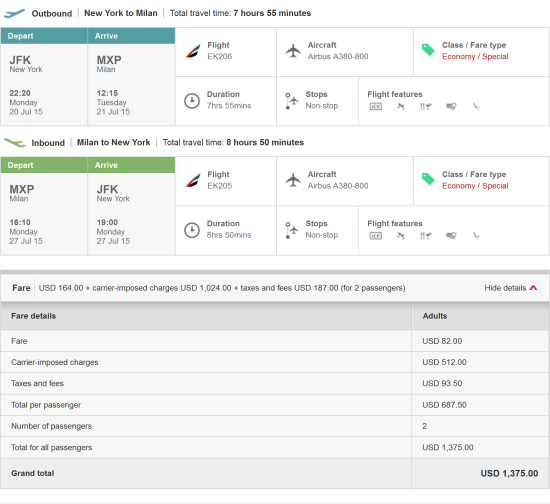Click the outbound Airbus A380-800 aircraft text
This screenshot has width=550, height=504.
(x=338, y=56)
